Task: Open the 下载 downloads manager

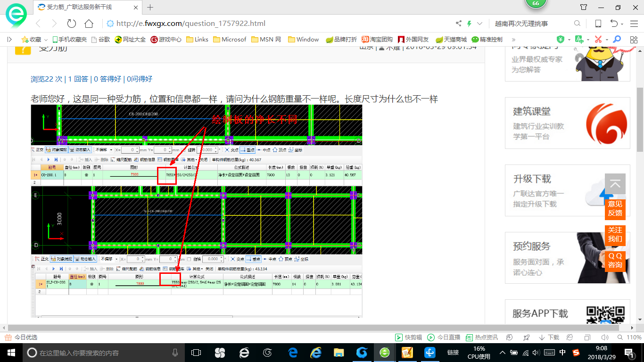Action: point(549,337)
